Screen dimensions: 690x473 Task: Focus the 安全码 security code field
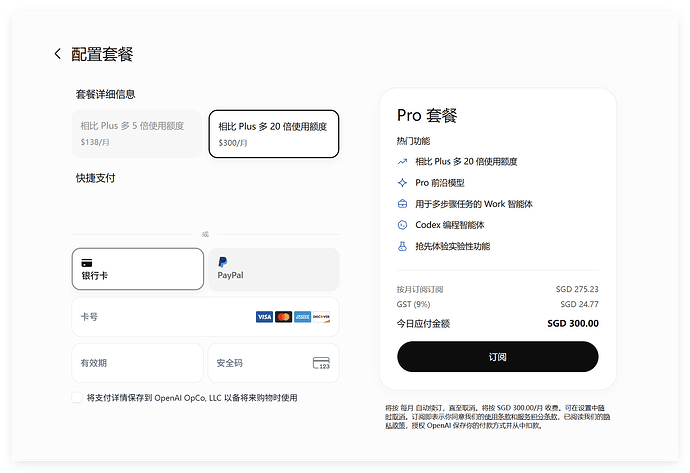[274, 363]
